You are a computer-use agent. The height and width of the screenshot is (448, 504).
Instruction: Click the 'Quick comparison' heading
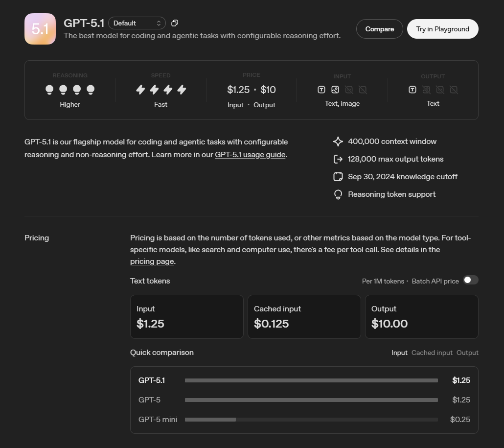pos(161,353)
